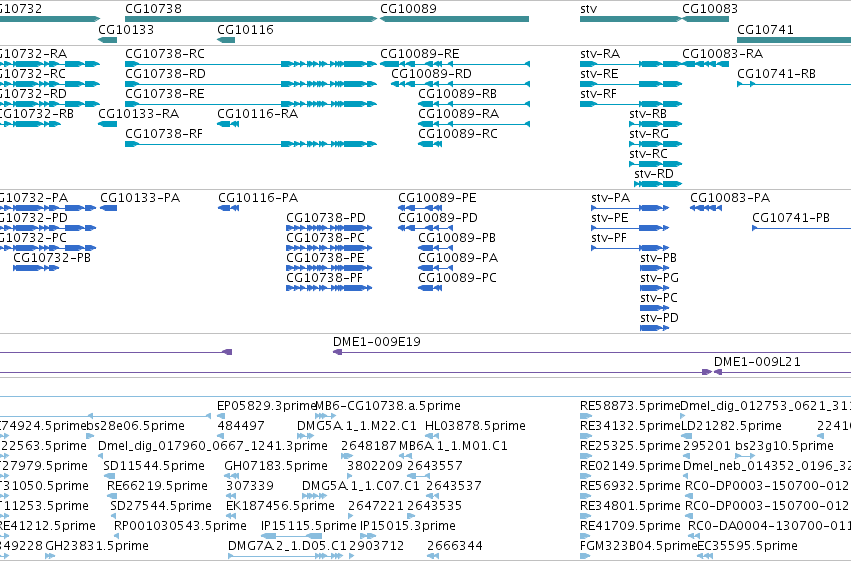This screenshot has height=561, width=851.
Task: Select protein CG10738-PC
Action: click(329, 248)
